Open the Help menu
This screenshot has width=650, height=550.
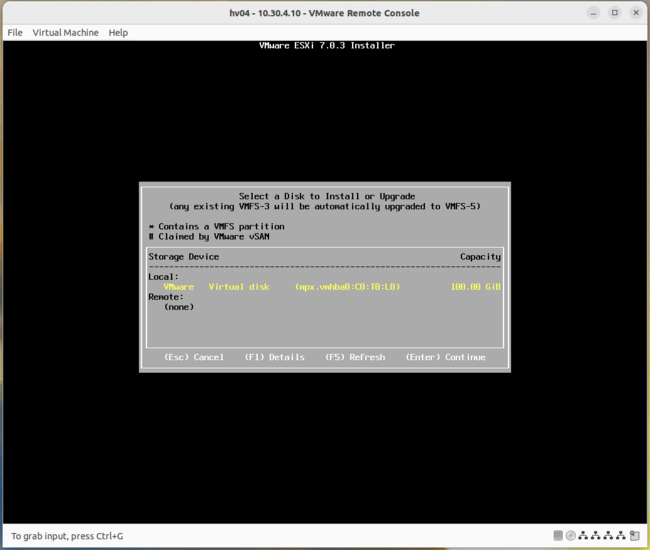pyautogui.click(x=118, y=32)
